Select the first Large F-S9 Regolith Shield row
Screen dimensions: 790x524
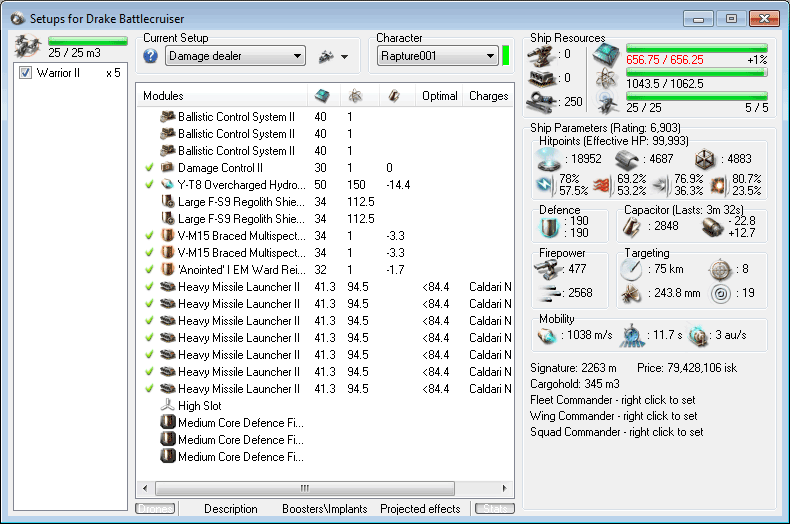[x=324, y=202]
